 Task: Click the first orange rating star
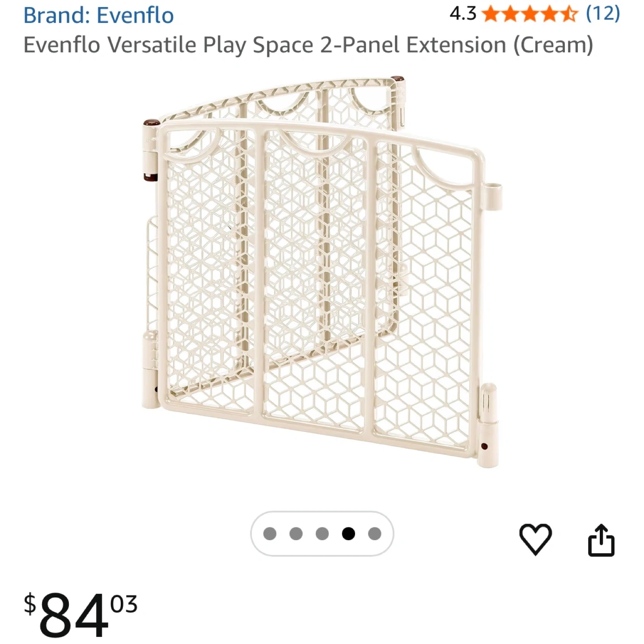491,14
